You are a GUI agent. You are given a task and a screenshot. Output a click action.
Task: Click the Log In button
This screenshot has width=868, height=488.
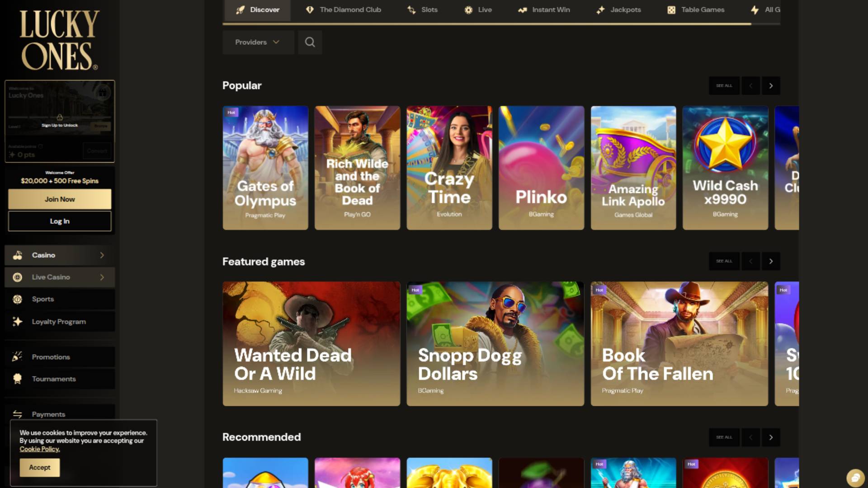(x=60, y=221)
